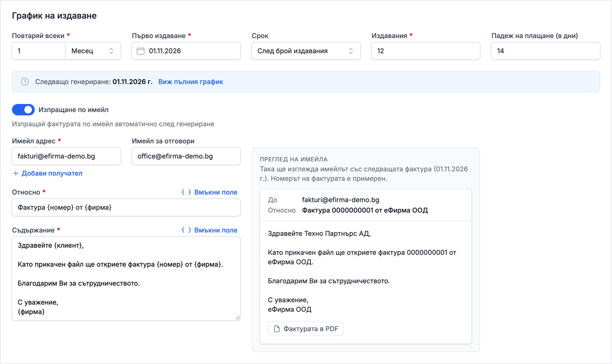This screenshot has width=612, height=364.
Task: Click the helper text under Изпращане по имейл
Action: click(113, 124)
